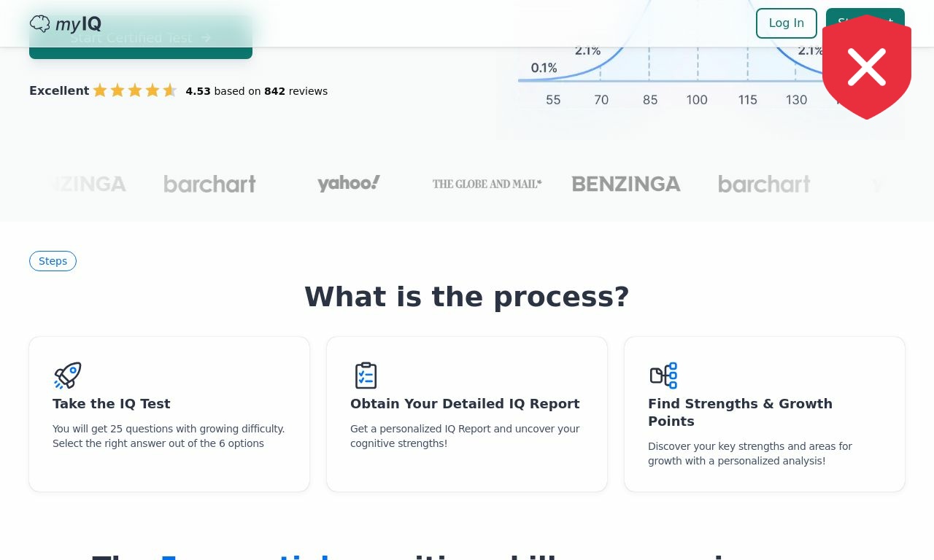Viewport: 934px width, 560px height.
Task: Click the Start Certified Test button
Action: pos(141,37)
